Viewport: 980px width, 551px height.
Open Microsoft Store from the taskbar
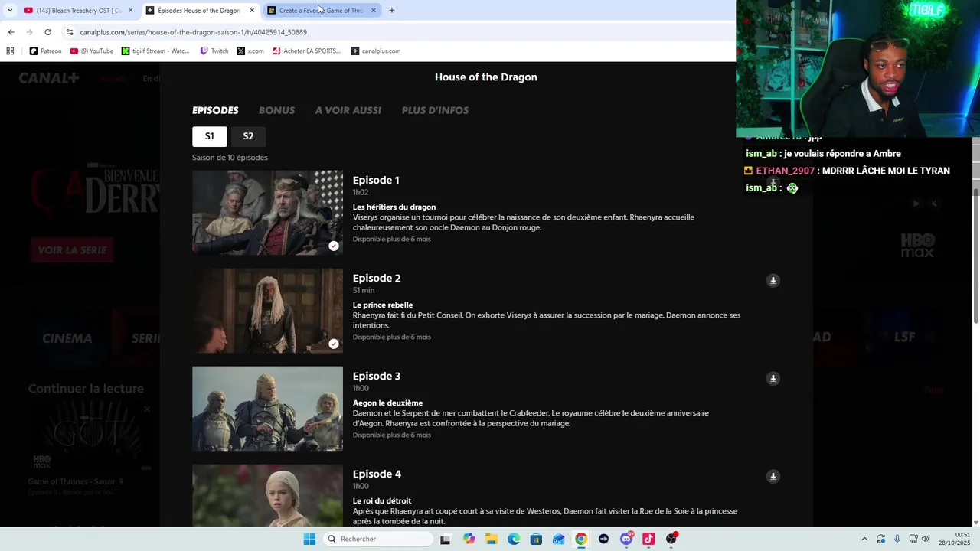[536, 539]
